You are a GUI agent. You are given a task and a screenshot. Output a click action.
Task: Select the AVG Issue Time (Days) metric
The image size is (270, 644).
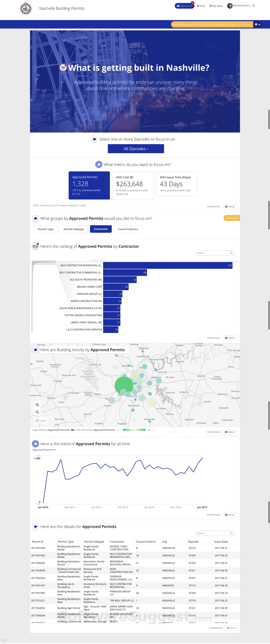(x=177, y=184)
